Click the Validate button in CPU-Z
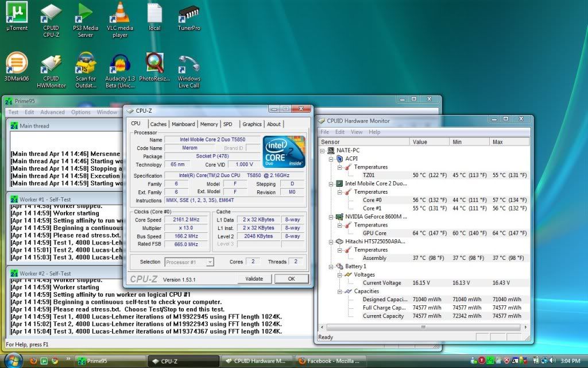Viewport: 588px width, 368px height. click(254, 279)
